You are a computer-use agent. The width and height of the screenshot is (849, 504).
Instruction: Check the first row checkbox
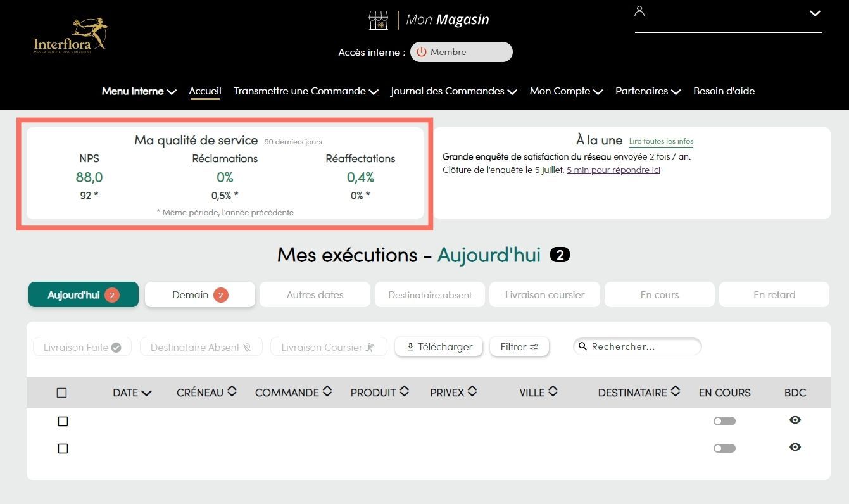point(63,421)
